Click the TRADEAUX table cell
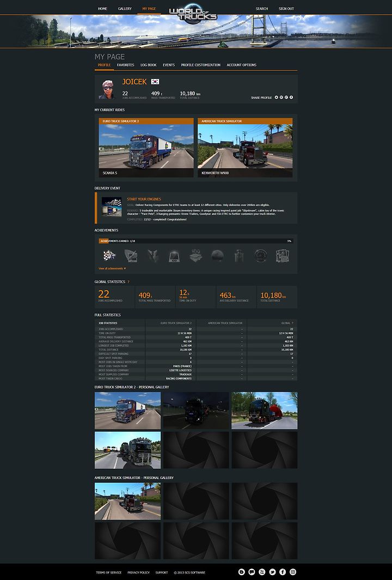Viewport: 392px width, 580px height. pos(171,374)
